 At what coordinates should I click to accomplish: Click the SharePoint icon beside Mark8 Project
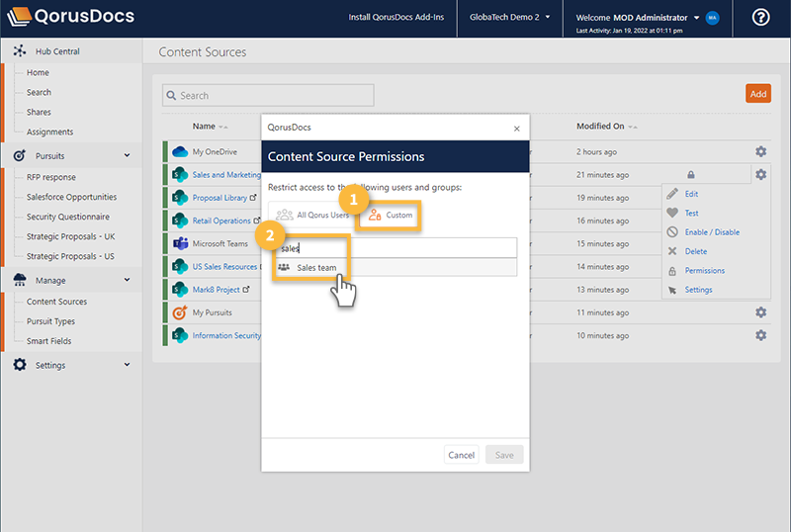(x=180, y=289)
